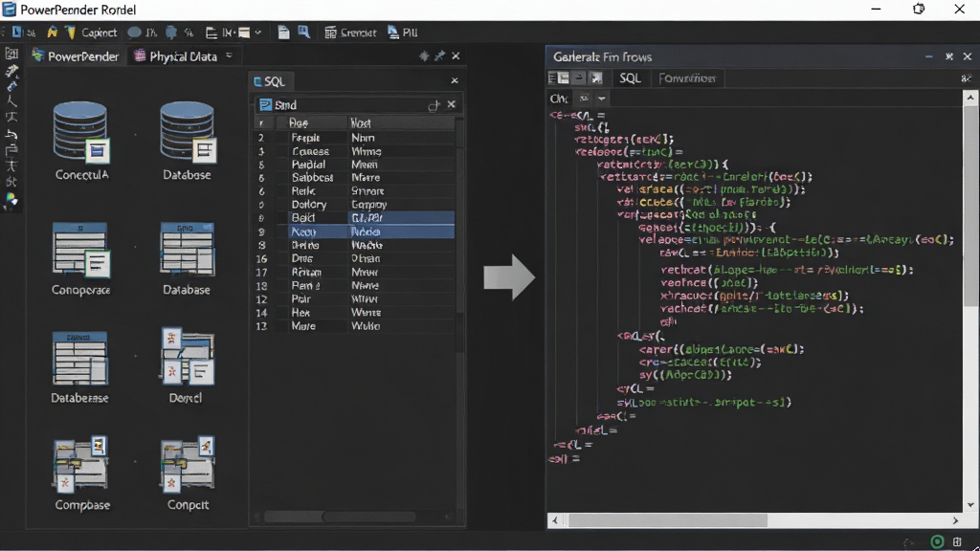Screen dimensions: 980x551
Task: Switch to the PowerPender tab
Action: [76, 56]
